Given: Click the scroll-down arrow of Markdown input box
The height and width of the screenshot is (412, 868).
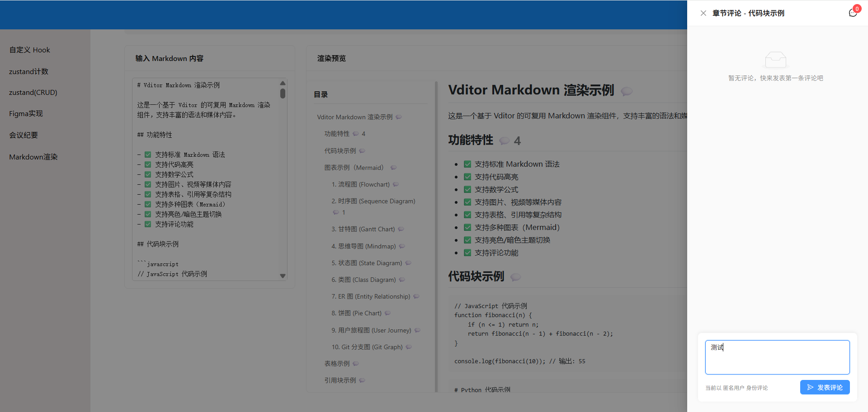Looking at the screenshot, I should (283, 276).
